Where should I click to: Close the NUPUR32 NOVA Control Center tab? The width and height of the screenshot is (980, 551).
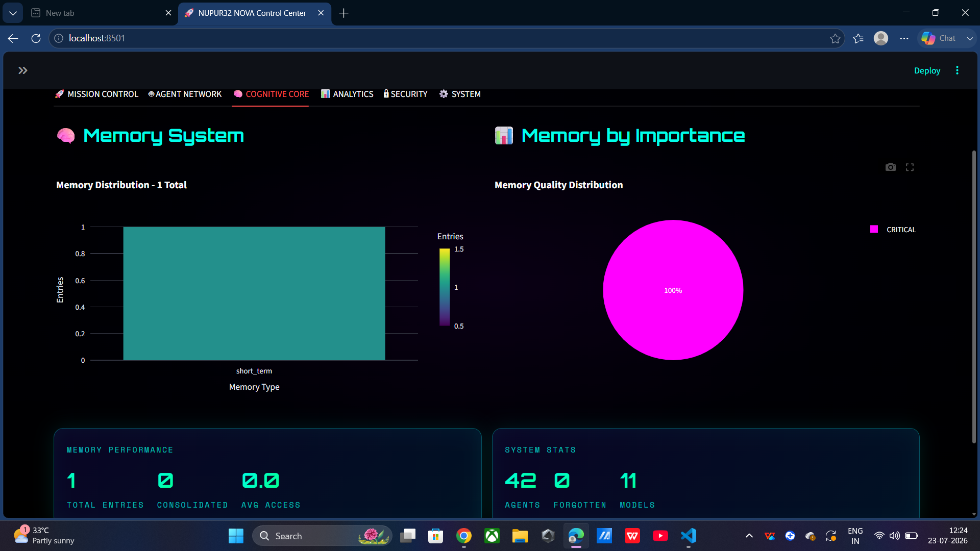click(x=321, y=13)
